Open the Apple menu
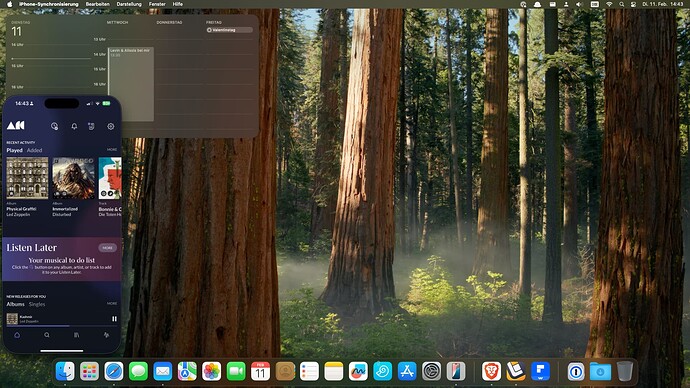The image size is (690, 388). click(x=9, y=4)
